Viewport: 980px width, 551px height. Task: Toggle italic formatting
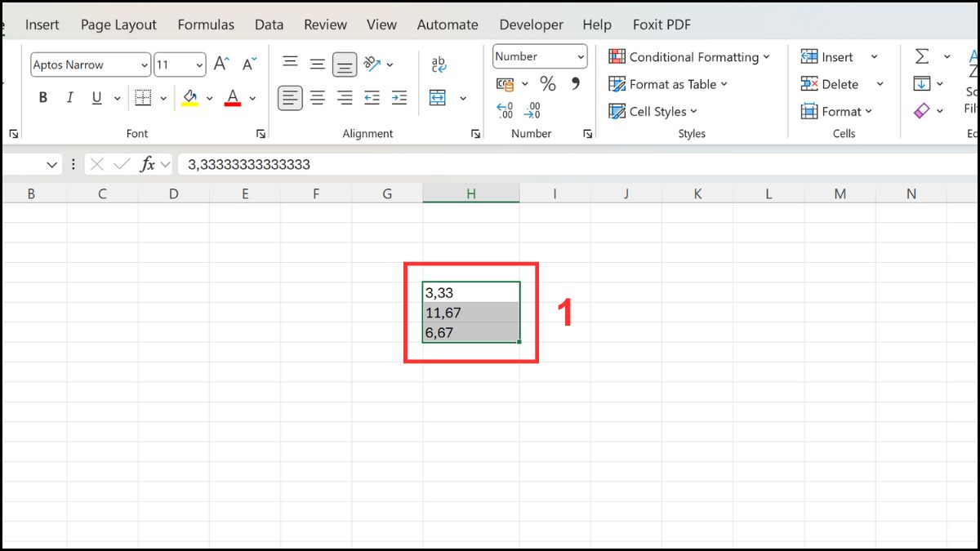[70, 97]
